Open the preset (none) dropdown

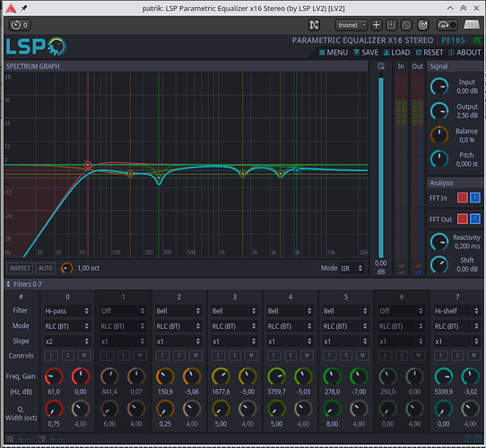(351, 25)
